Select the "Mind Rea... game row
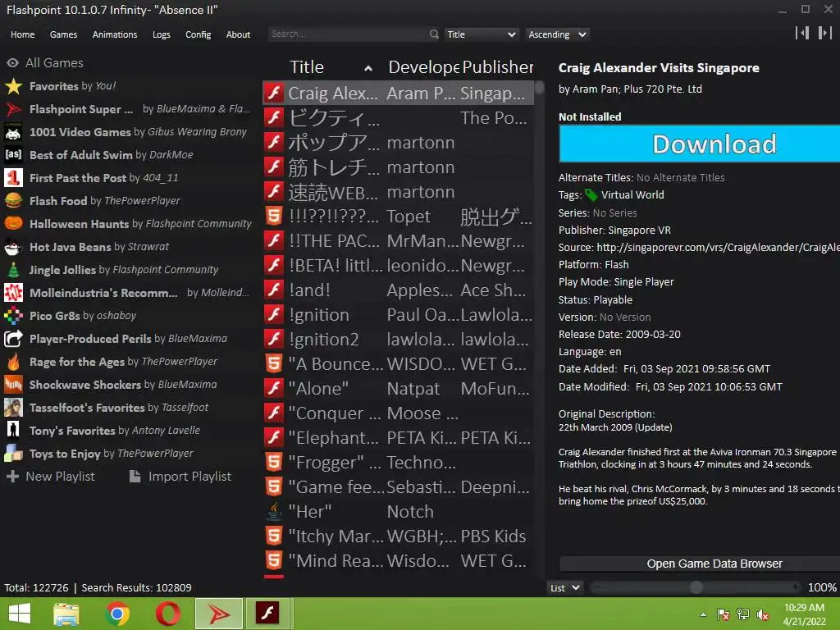Viewport: 840px width, 630px height. (x=399, y=561)
